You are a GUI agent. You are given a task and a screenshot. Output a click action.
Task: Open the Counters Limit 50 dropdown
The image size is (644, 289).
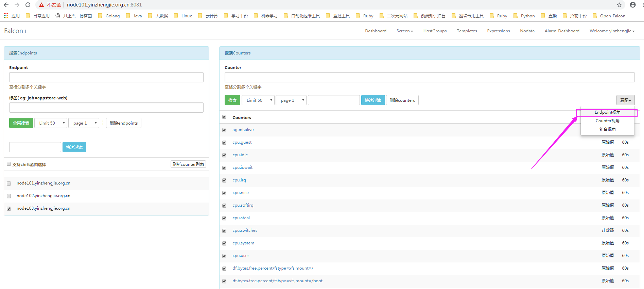click(258, 100)
